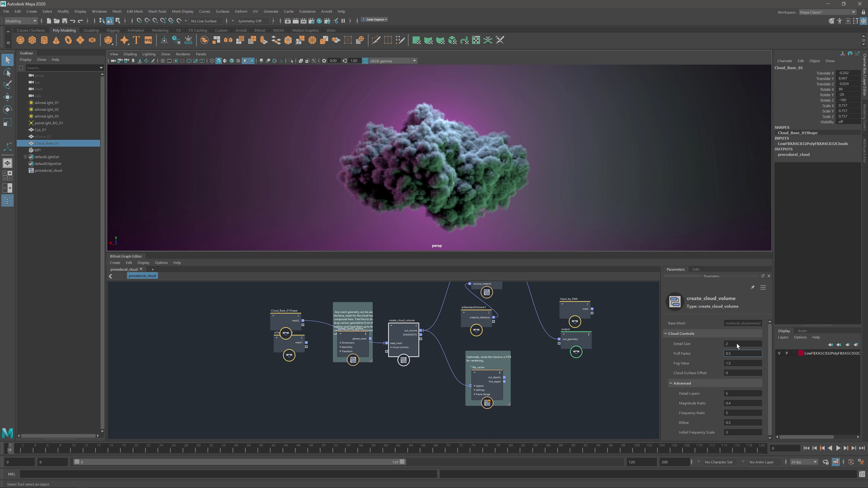Screen dimensions: 868x488
Task: Open the sRGB gamma color space dropdown
Action: (x=415, y=61)
